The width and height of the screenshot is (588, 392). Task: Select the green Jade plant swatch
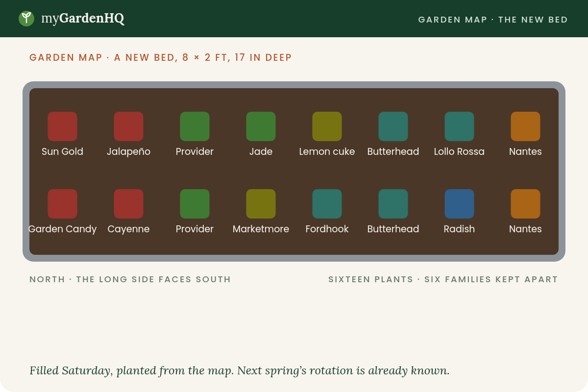coord(261,126)
